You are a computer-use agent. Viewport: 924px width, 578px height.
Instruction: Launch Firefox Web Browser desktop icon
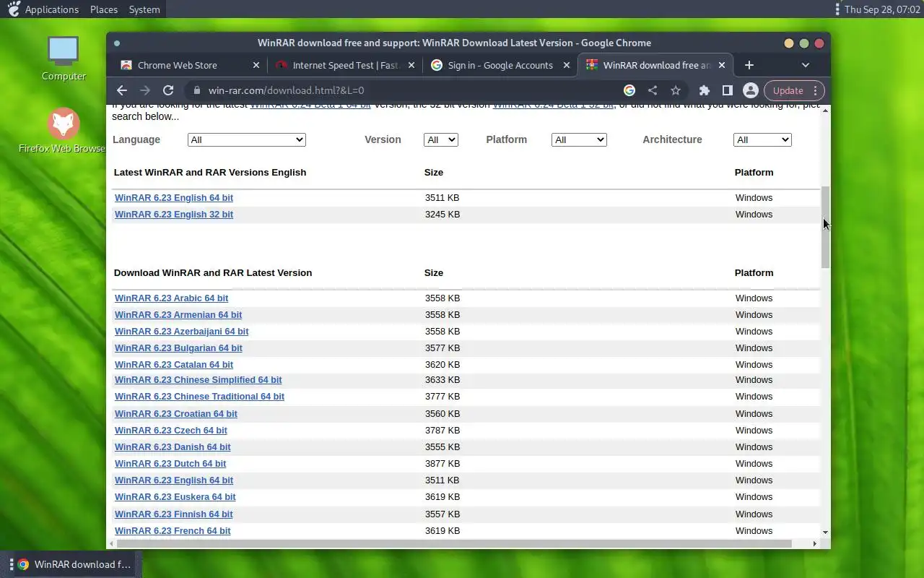click(64, 131)
